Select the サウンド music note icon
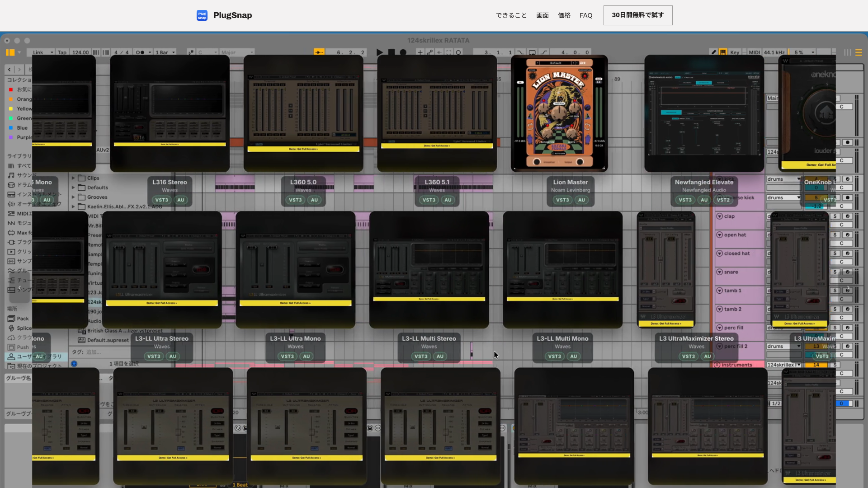Image resolution: width=868 pixels, height=488 pixels. click(11, 175)
